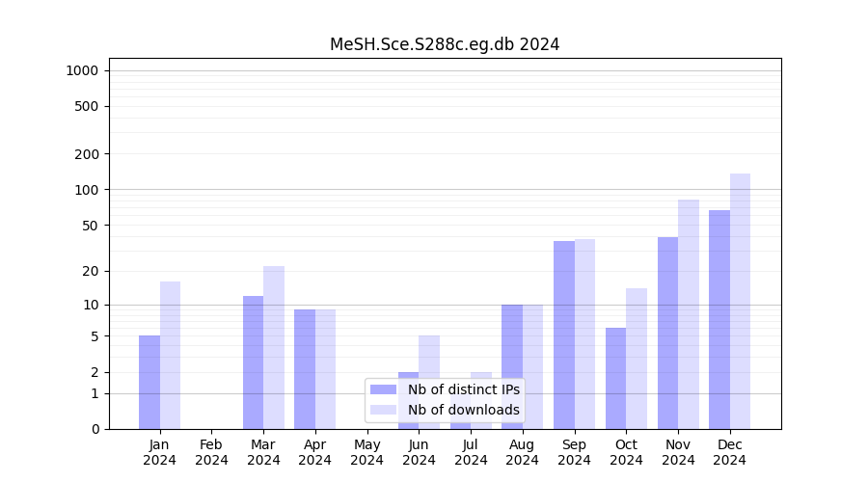Screen dimensions: 868x482
Task: Click the Sep 2024 distinct IPs bar
Action: (564, 335)
